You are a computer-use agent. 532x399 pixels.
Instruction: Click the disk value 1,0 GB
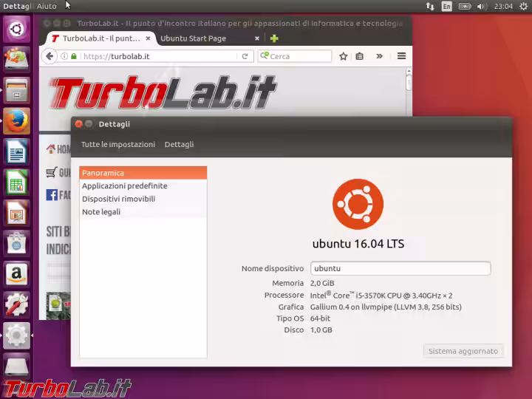(321, 330)
